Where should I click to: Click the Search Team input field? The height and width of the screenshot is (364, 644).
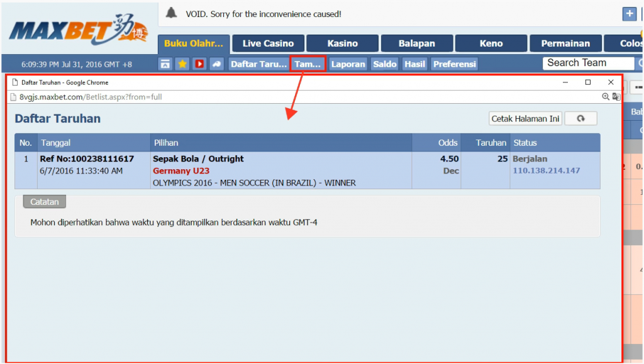tap(588, 63)
